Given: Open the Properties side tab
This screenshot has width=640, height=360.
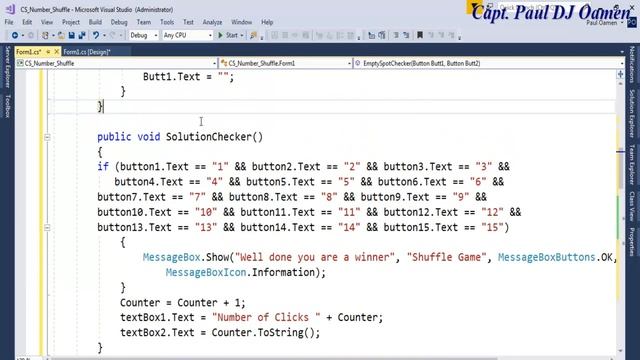Looking at the screenshot, I should (632, 242).
